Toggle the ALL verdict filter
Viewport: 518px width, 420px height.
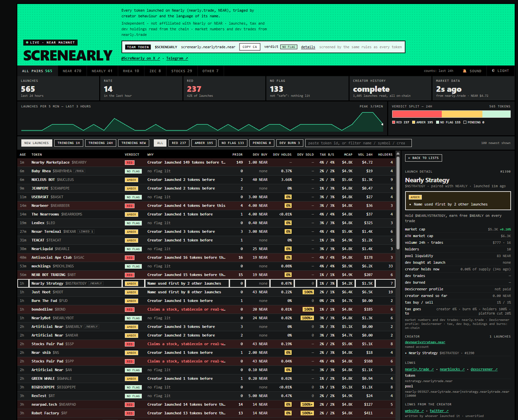pos(160,143)
